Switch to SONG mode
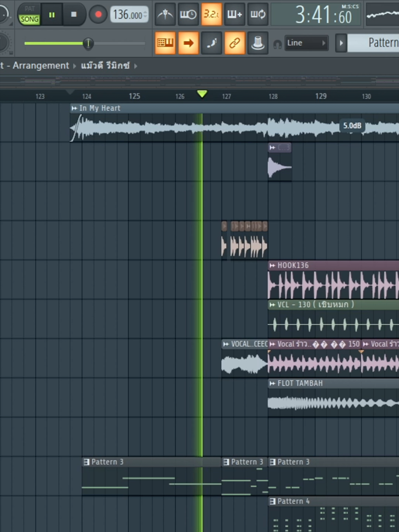The height and width of the screenshot is (532, 399). (x=30, y=19)
